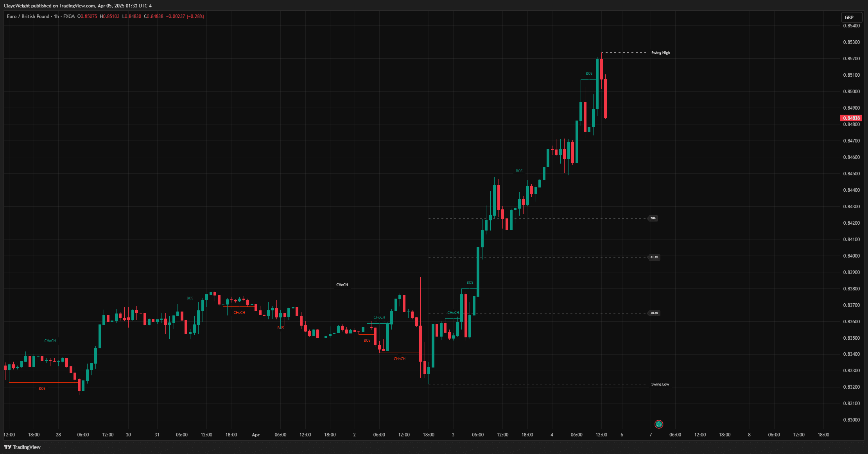Click the green BOS label near 0.84500
The height and width of the screenshot is (454, 868).
(519, 171)
